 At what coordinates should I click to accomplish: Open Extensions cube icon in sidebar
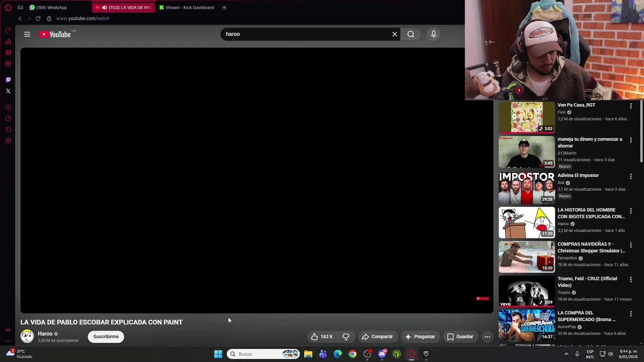pos(8,130)
